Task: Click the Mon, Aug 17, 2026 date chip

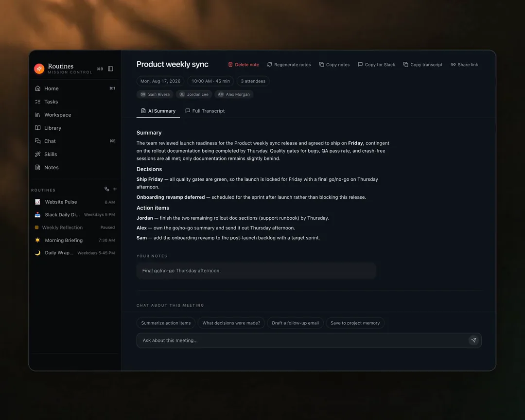Action: coord(160,81)
